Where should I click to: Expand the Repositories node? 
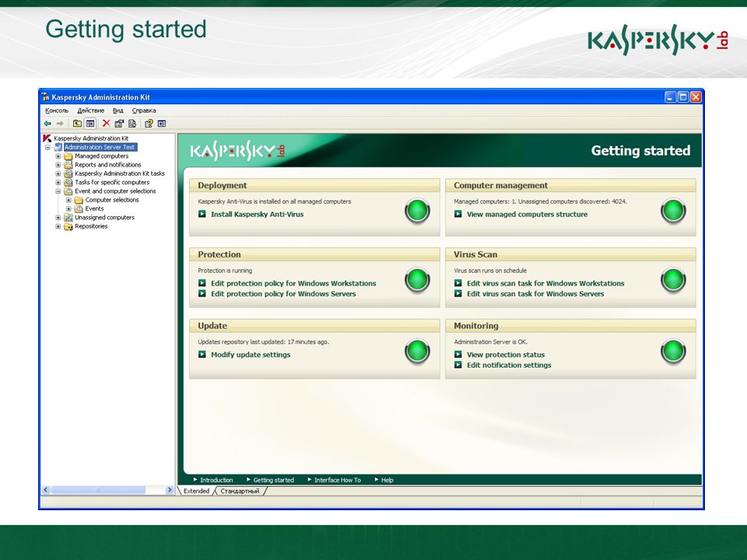(58, 226)
